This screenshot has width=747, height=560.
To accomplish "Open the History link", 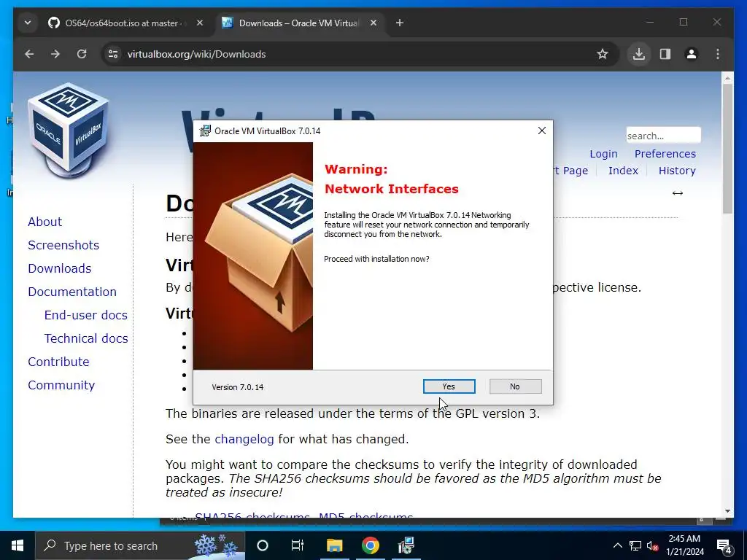I will (x=677, y=171).
